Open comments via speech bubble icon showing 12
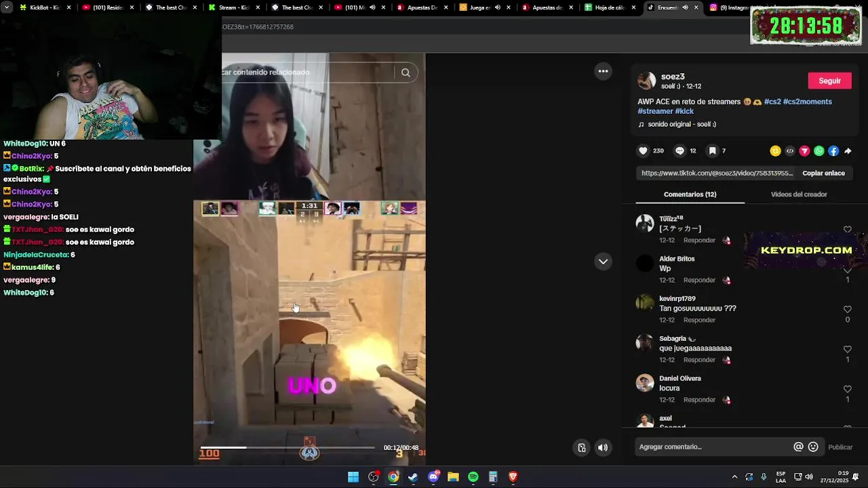The height and width of the screenshot is (488, 868). 679,151
